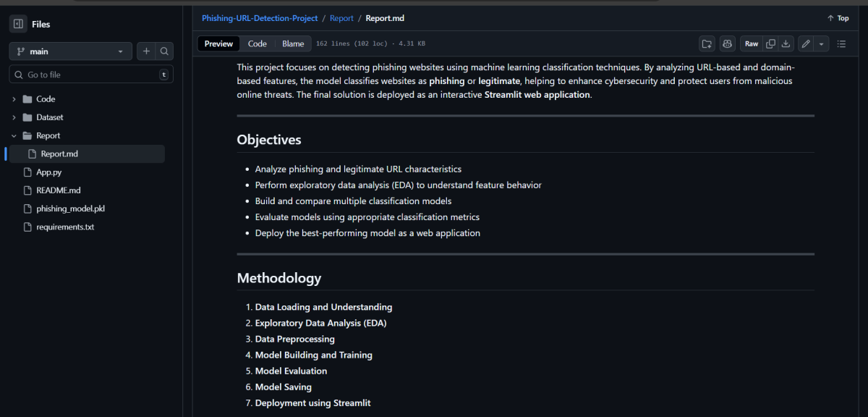Viewport: 868px width, 417px height.
Task: Collapse the Files side panel
Action: pos(18,24)
